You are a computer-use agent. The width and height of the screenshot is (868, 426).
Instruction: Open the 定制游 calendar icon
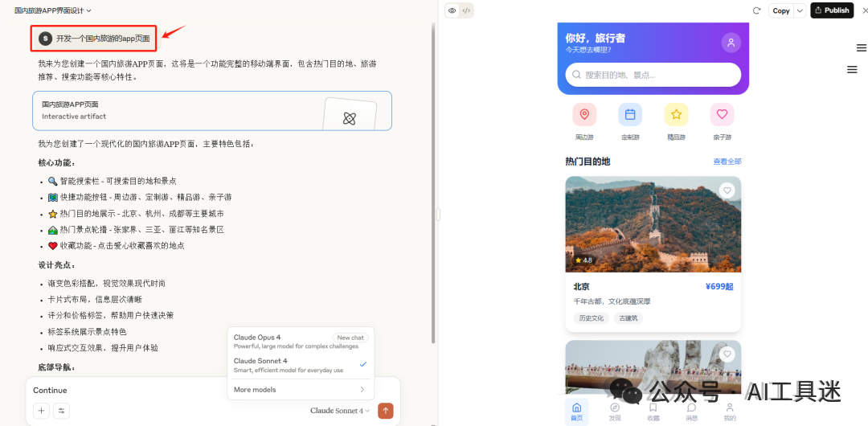click(x=630, y=115)
